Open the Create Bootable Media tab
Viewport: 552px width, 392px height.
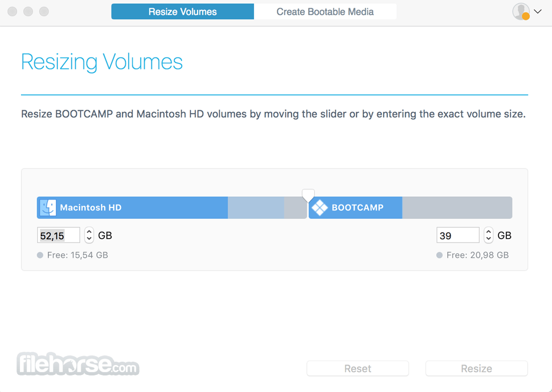(x=325, y=12)
